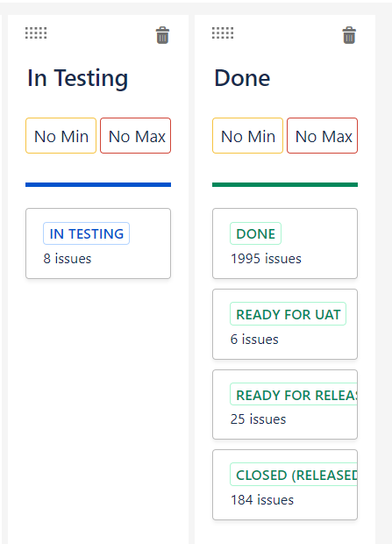392x544 pixels.
Task: Select the READY FOR UAT status card
Action: (x=285, y=324)
